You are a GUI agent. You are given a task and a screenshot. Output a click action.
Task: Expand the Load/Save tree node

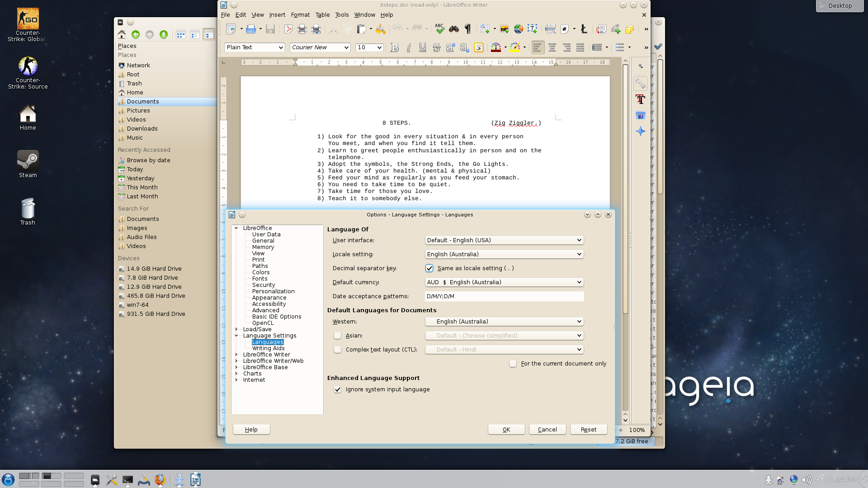[x=236, y=329]
